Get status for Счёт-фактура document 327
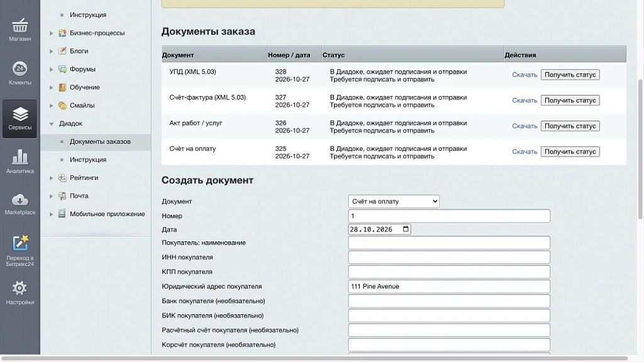 point(570,100)
